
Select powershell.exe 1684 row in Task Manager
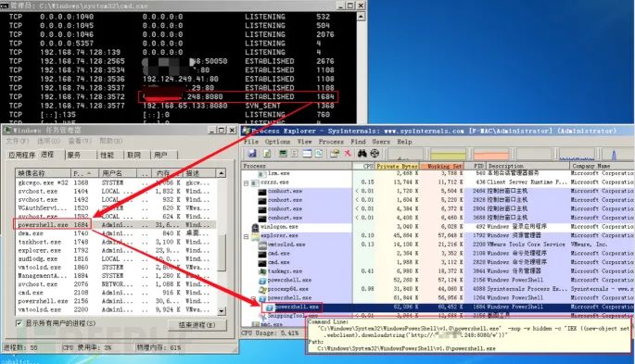coord(116,224)
